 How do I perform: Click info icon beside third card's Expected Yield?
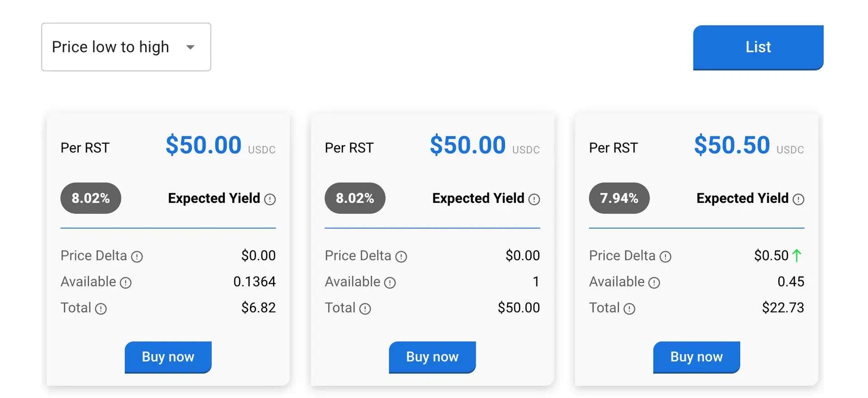point(798,199)
